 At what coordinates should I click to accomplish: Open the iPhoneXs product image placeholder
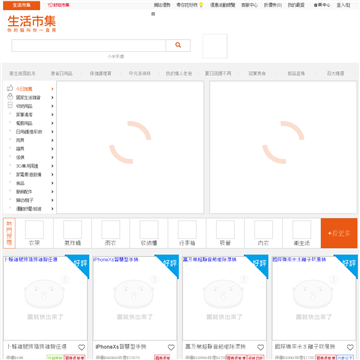(135, 298)
